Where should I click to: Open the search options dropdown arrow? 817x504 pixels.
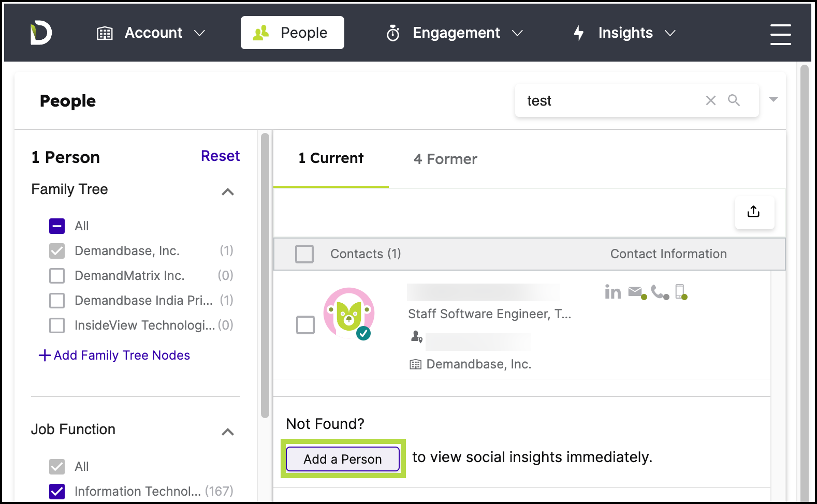774,99
